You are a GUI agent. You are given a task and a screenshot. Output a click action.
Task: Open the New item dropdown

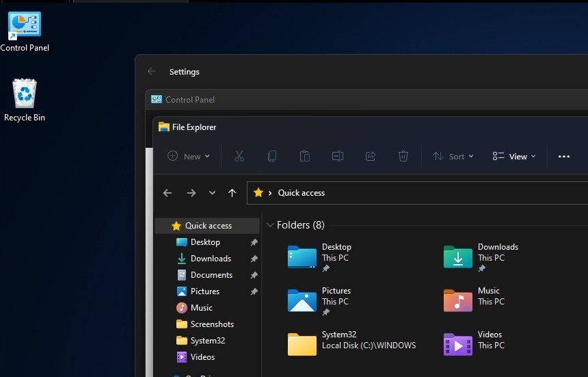pos(189,156)
